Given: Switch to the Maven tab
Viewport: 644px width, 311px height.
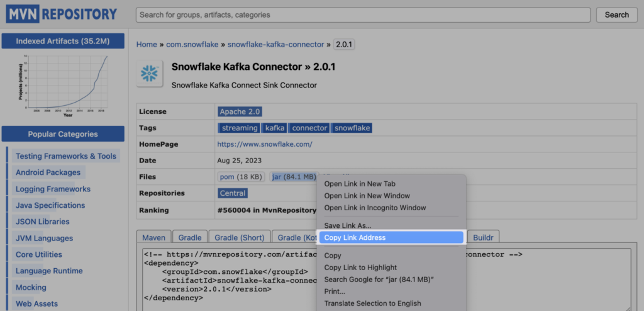Looking at the screenshot, I should 153,237.
